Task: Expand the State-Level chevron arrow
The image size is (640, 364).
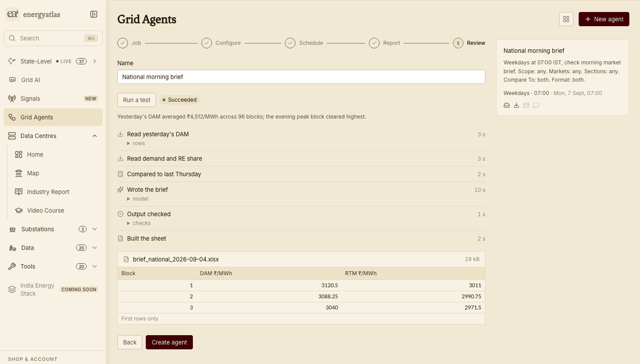Action: [95, 61]
